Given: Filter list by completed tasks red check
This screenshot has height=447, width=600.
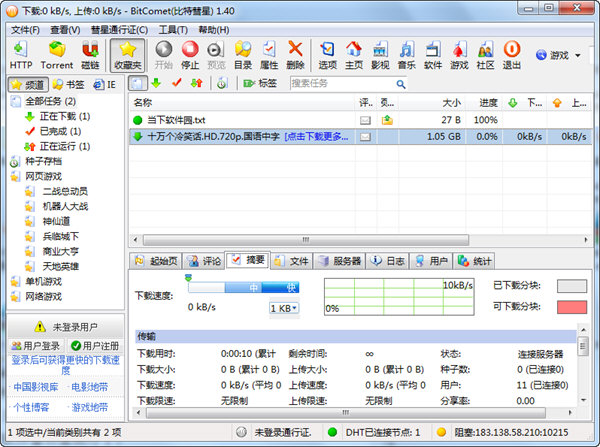Looking at the screenshot, I should [x=176, y=83].
